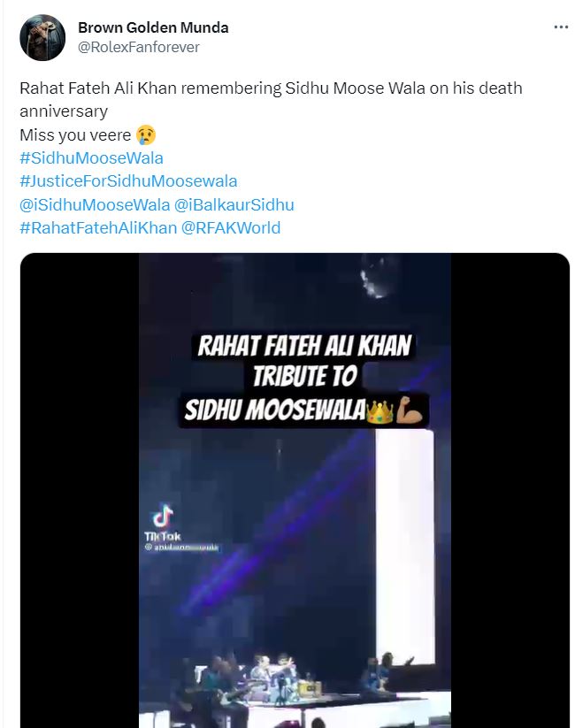The width and height of the screenshot is (575, 728).
Task: Click the TikTok logo watermark in the video
Action: (163, 517)
